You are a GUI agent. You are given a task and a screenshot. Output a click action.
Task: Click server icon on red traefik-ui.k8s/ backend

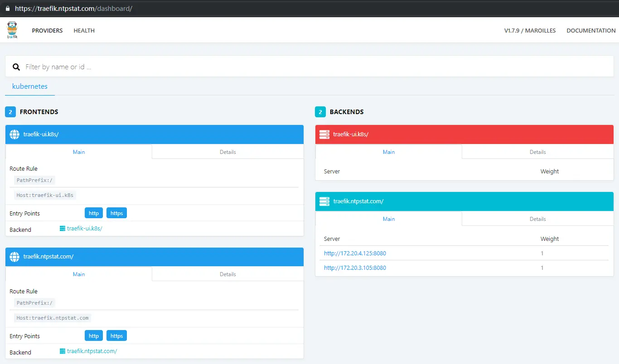pos(324,134)
